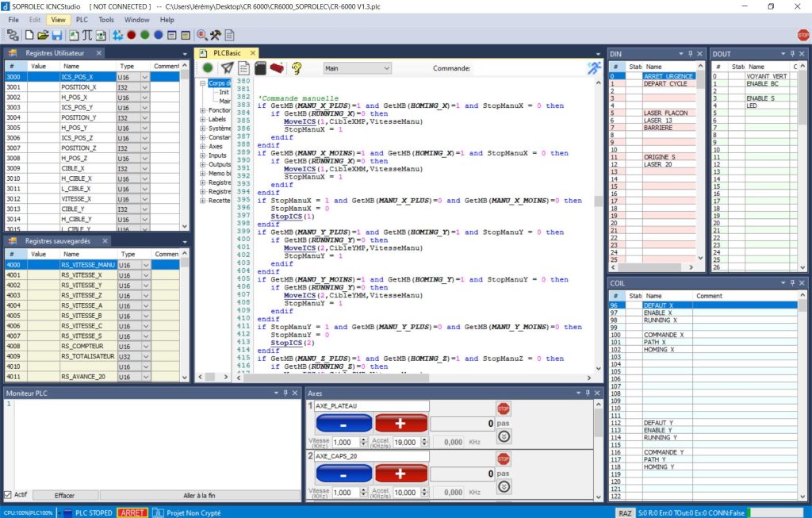The width and height of the screenshot is (812, 518).
Task: Click the red circle toolbar icon
Action: pyautogui.click(x=132, y=35)
